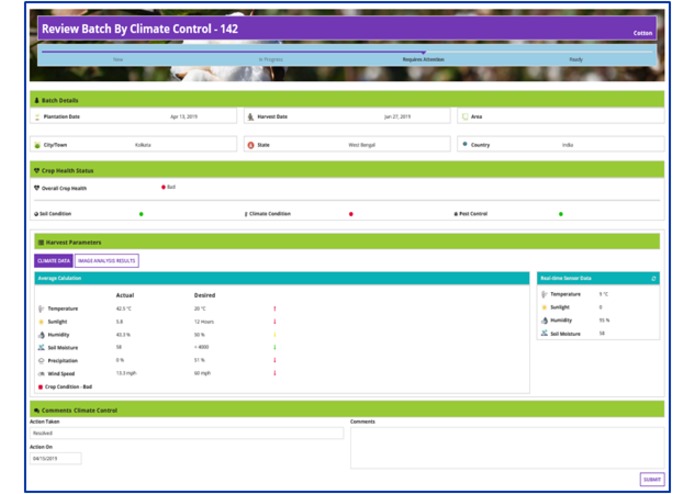Switch to Image Analysis Results tab
This screenshot has width=695, height=494.
(x=107, y=261)
